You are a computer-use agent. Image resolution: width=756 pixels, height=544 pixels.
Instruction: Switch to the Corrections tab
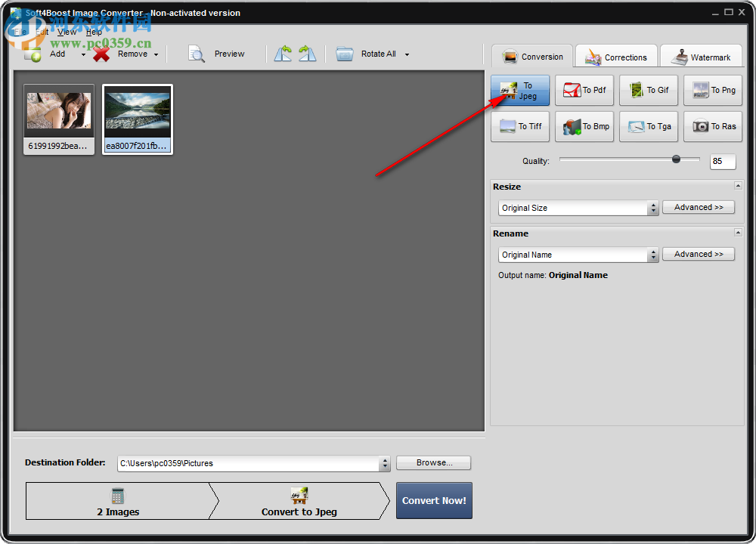616,56
